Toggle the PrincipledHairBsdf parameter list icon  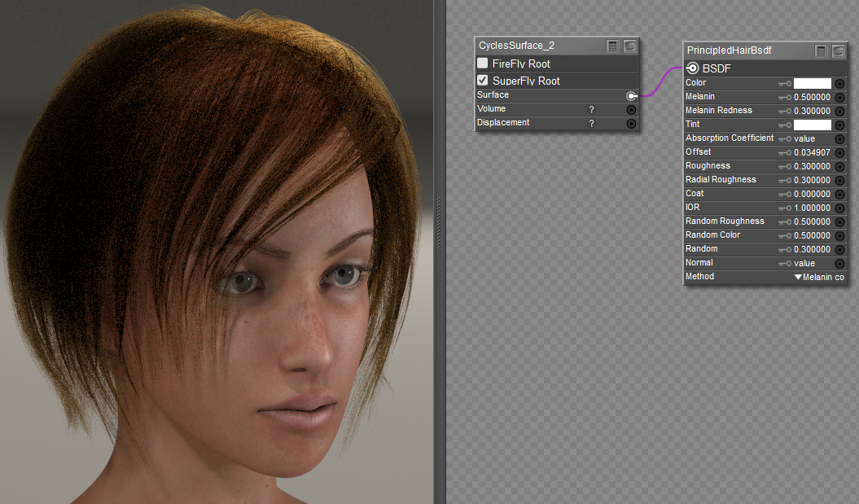(822, 50)
